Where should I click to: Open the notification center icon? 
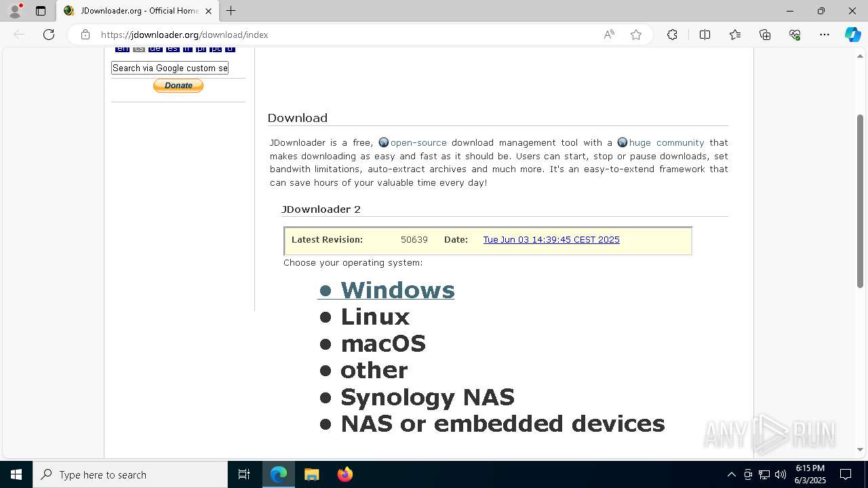point(846,474)
